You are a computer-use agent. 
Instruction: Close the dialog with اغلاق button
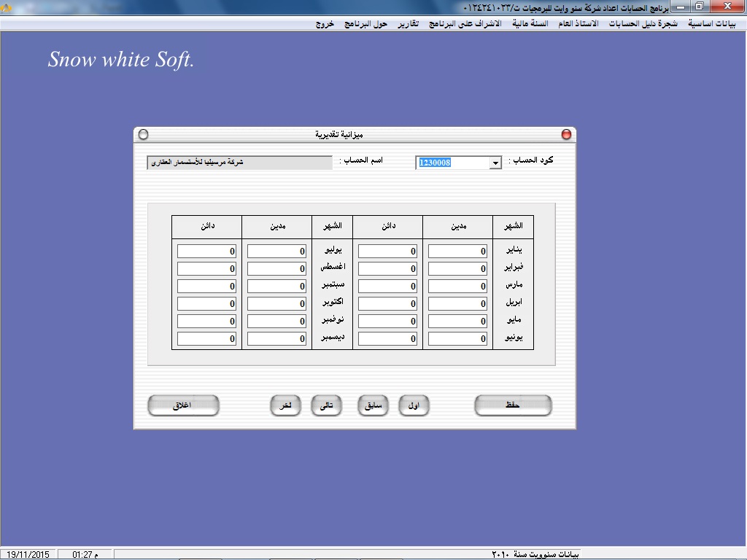(x=183, y=405)
